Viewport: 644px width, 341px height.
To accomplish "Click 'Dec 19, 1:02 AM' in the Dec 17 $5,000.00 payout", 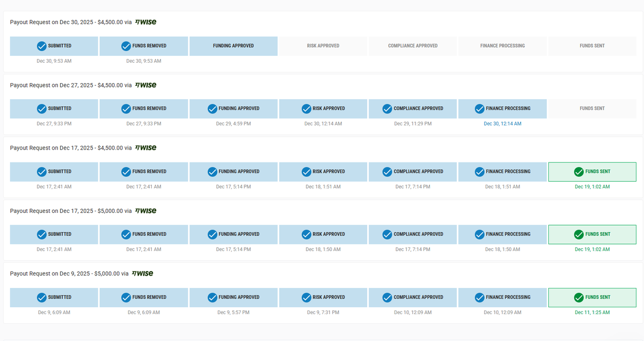I will click(x=592, y=250).
